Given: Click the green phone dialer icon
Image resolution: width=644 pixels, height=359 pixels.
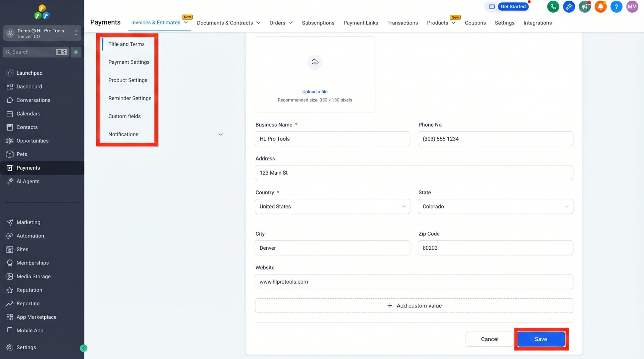Looking at the screenshot, I should (x=553, y=7).
